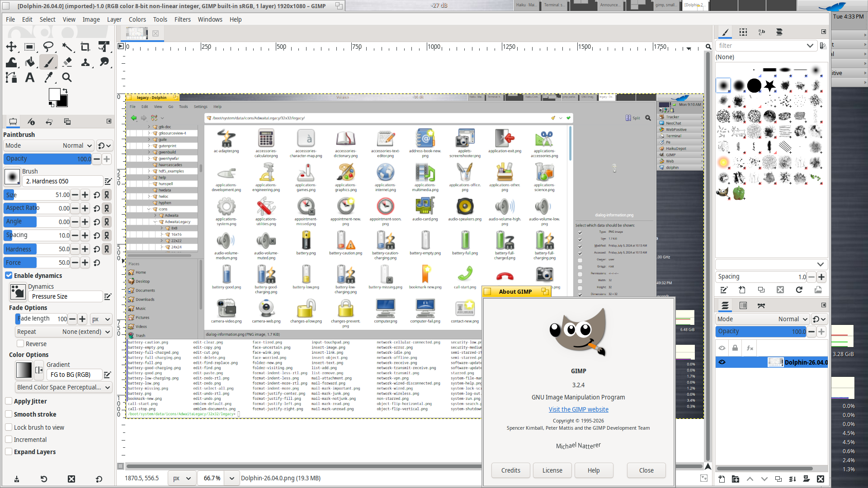The height and width of the screenshot is (488, 868).
Task: Select the Rectangle Select tool
Action: click(x=30, y=47)
